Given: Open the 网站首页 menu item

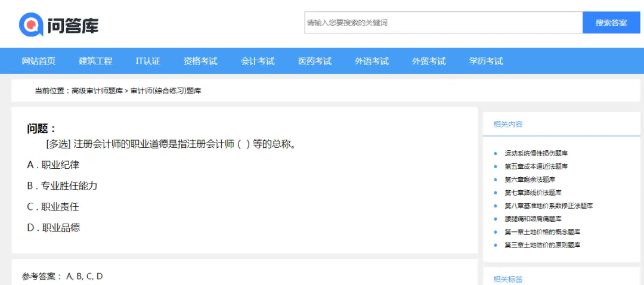Looking at the screenshot, I should pos(39,61).
